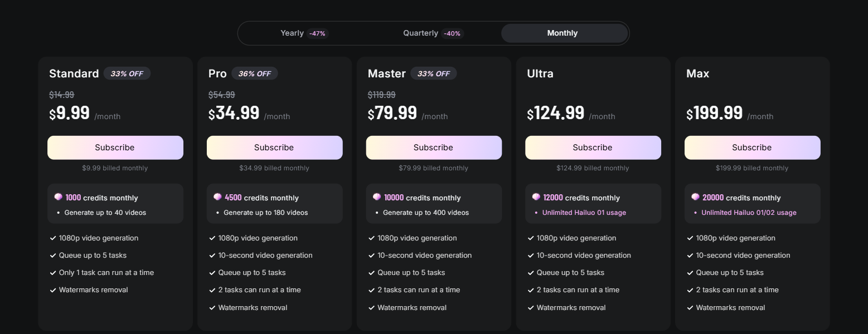
Task: Click the $79.99 monthly price
Action: 392,113
